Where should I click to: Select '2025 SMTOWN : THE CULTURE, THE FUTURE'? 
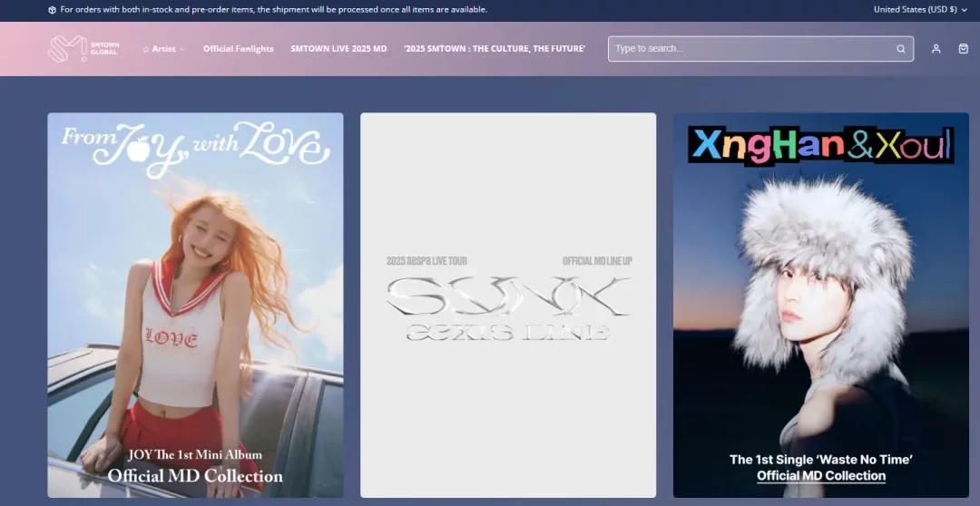tap(495, 49)
